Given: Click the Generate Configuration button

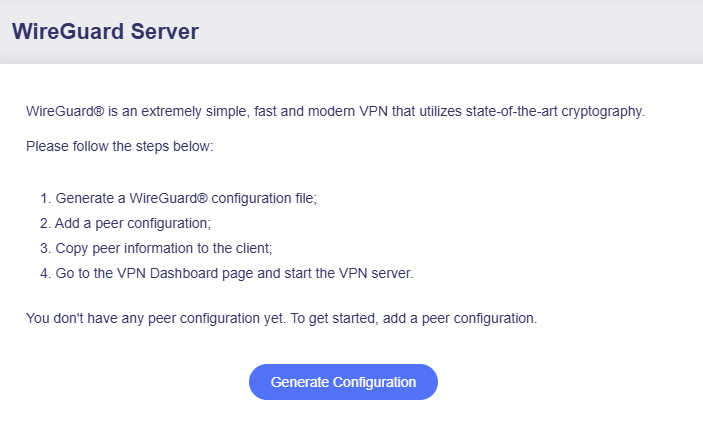Looking at the screenshot, I should click(343, 382).
